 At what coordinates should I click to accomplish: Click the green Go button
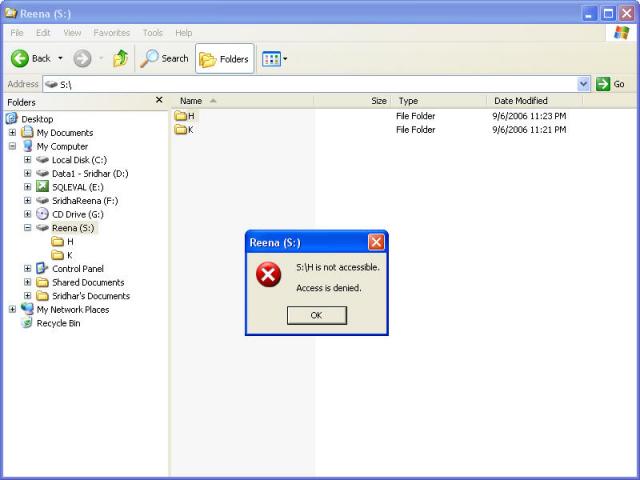[610, 84]
